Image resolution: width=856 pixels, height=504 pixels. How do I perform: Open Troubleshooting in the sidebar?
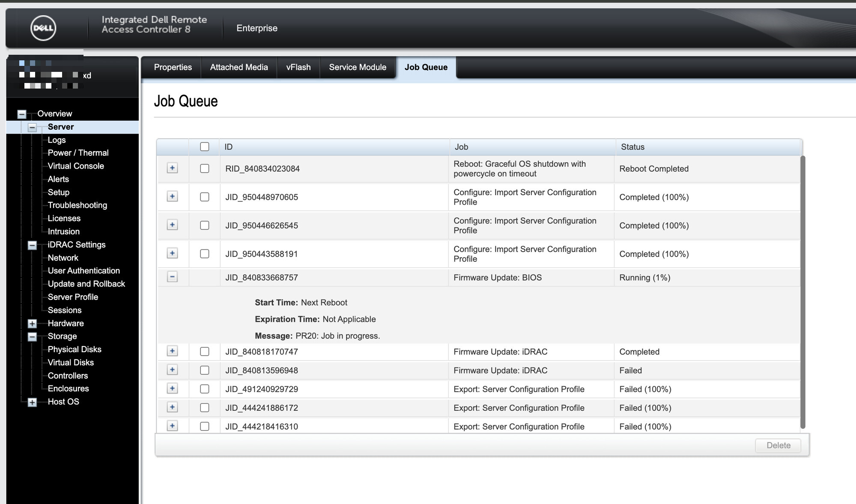(78, 205)
